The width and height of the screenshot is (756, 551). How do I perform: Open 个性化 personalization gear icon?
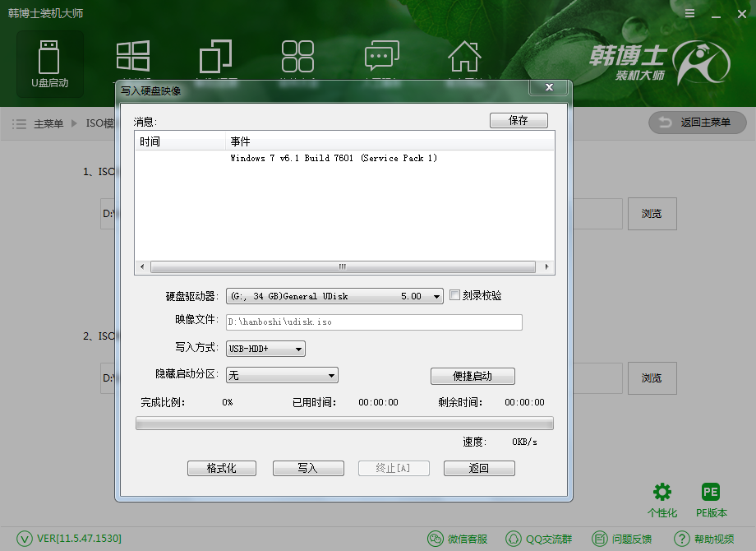click(662, 493)
